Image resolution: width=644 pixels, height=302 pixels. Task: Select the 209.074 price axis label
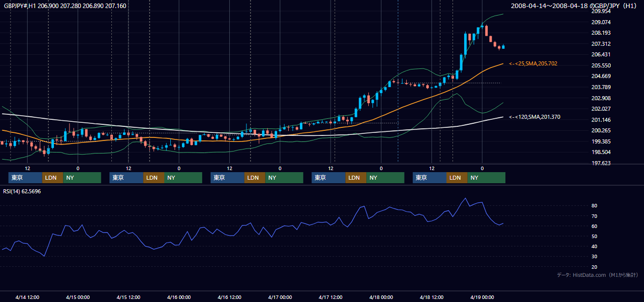(601, 22)
